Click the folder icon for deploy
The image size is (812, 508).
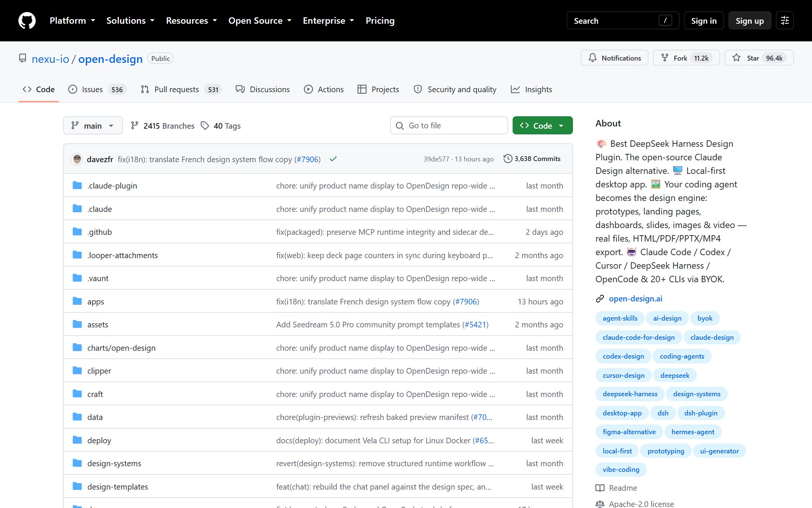(x=77, y=440)
